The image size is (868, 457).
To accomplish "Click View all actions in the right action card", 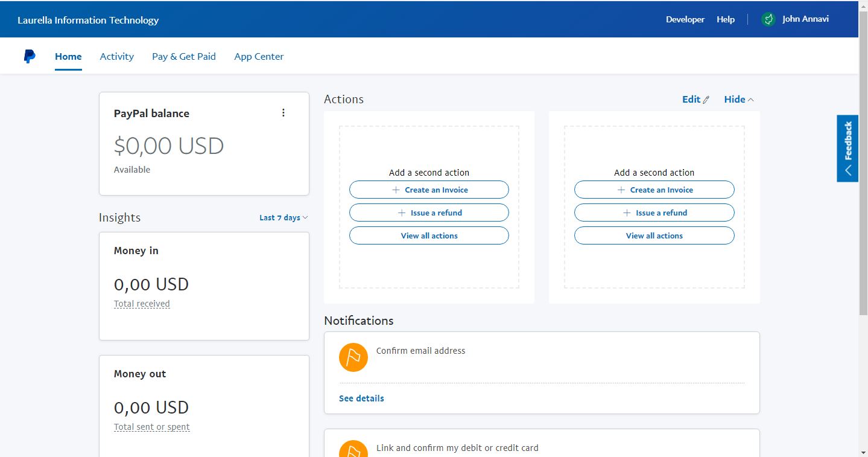I will coord(654,235).
